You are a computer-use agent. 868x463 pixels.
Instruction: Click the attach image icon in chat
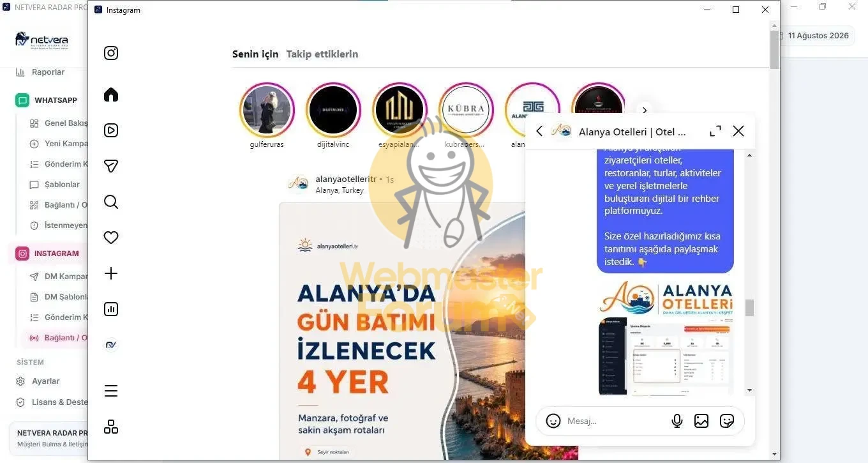pos(701,421)
